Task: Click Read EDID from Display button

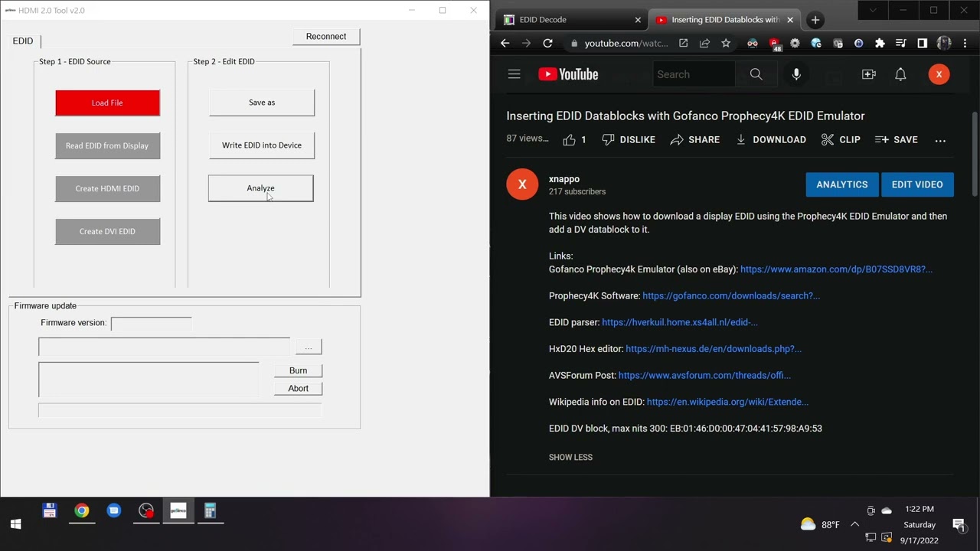Action: 107,145
